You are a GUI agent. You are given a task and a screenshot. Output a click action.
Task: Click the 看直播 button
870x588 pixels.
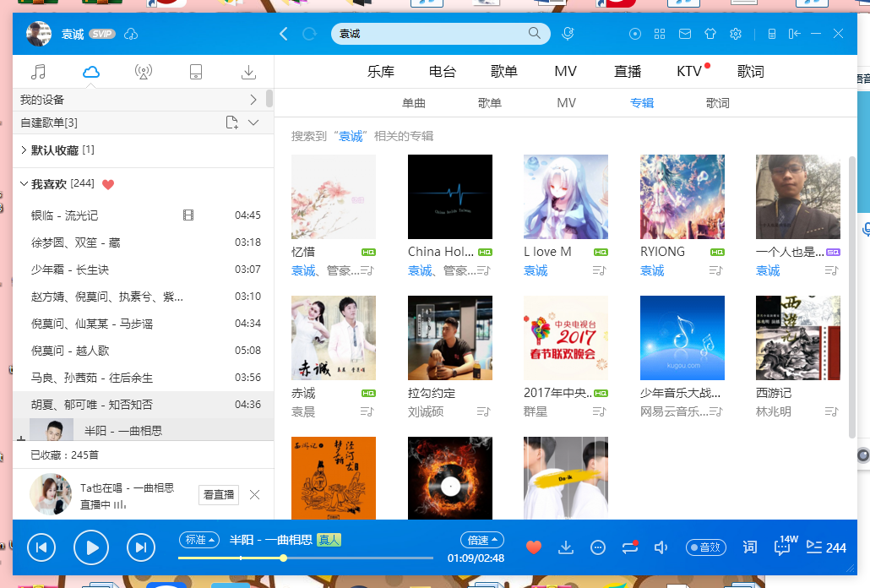(219, 495)
